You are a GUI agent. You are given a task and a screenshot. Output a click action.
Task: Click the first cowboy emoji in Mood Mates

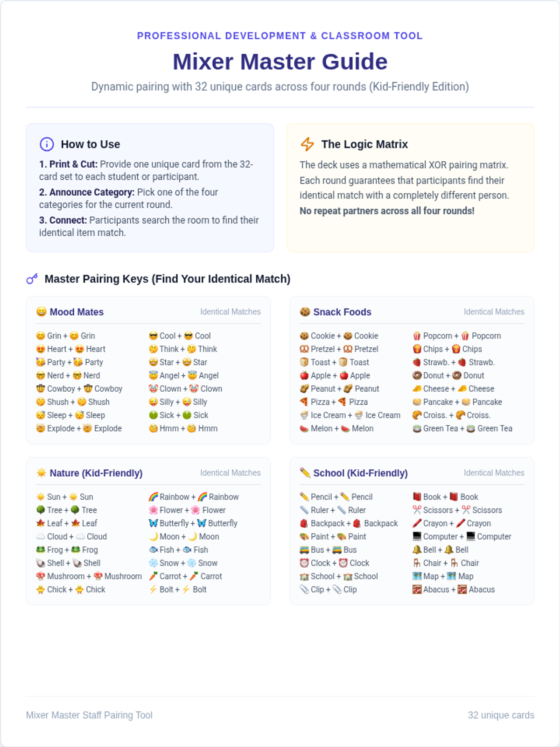click(x=41, y=388)
